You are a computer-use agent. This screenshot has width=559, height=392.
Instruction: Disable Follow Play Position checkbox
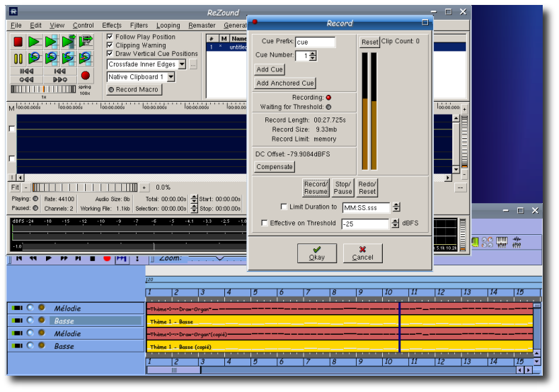point(110,37)
